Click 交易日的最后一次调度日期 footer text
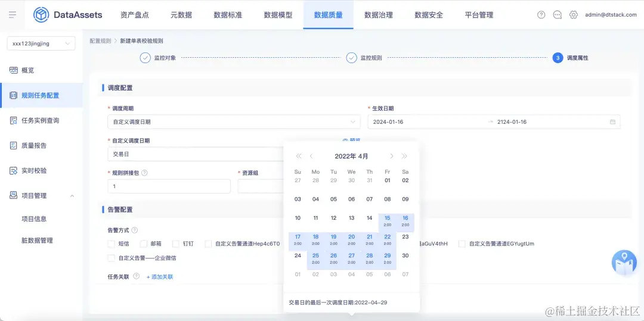This screenshot has height=321, width=644. tap(338, 303)
